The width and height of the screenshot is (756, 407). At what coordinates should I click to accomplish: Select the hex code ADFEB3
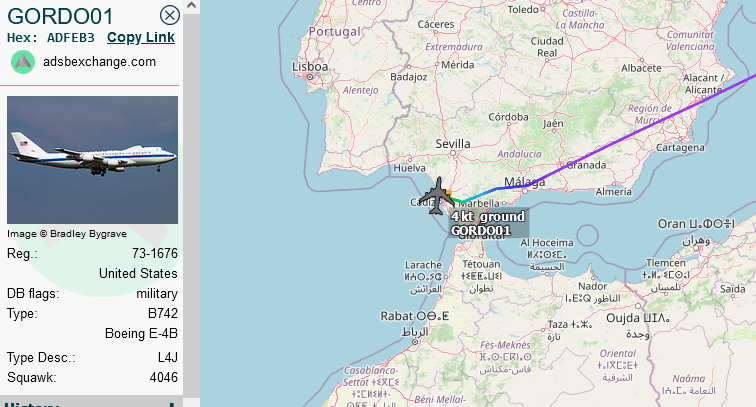pos(70,38)
